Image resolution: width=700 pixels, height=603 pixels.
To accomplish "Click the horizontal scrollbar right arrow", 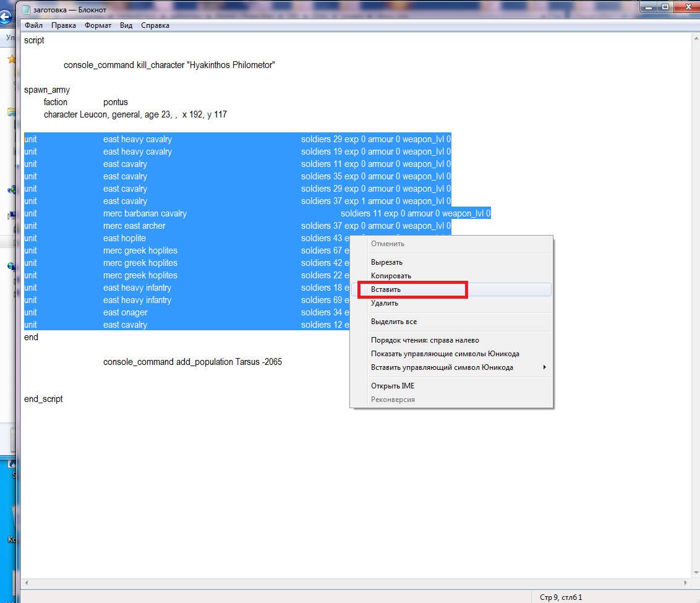I will coord(685,583).
